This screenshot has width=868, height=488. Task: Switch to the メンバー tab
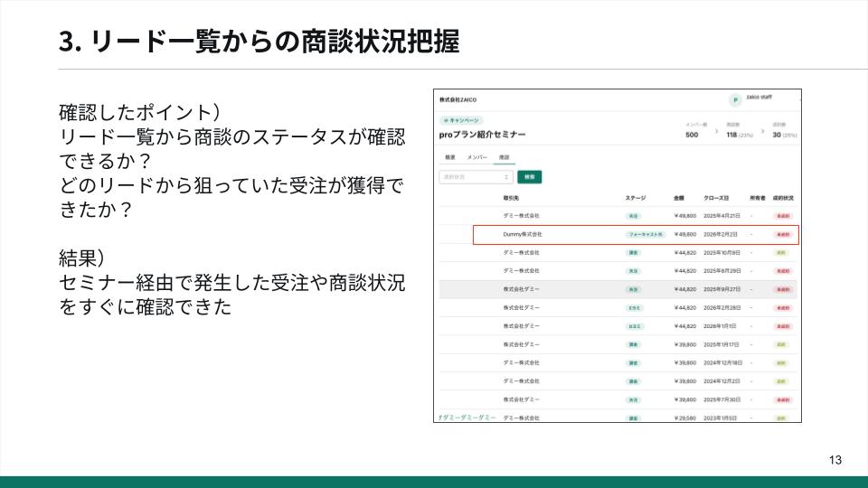[477, 157]
